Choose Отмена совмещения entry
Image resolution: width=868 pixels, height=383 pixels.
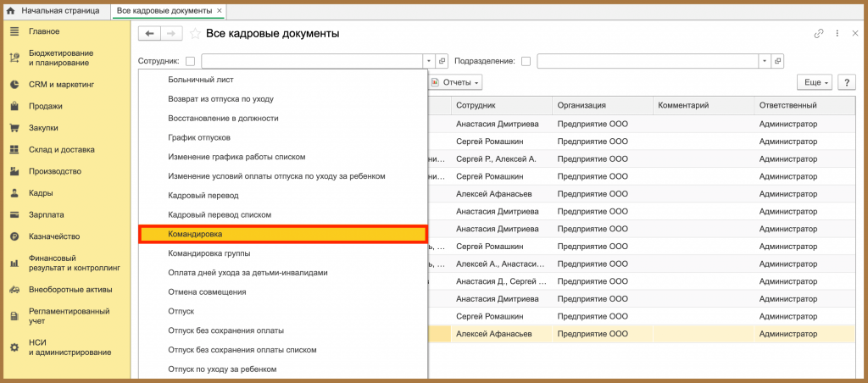click(283, 291)
